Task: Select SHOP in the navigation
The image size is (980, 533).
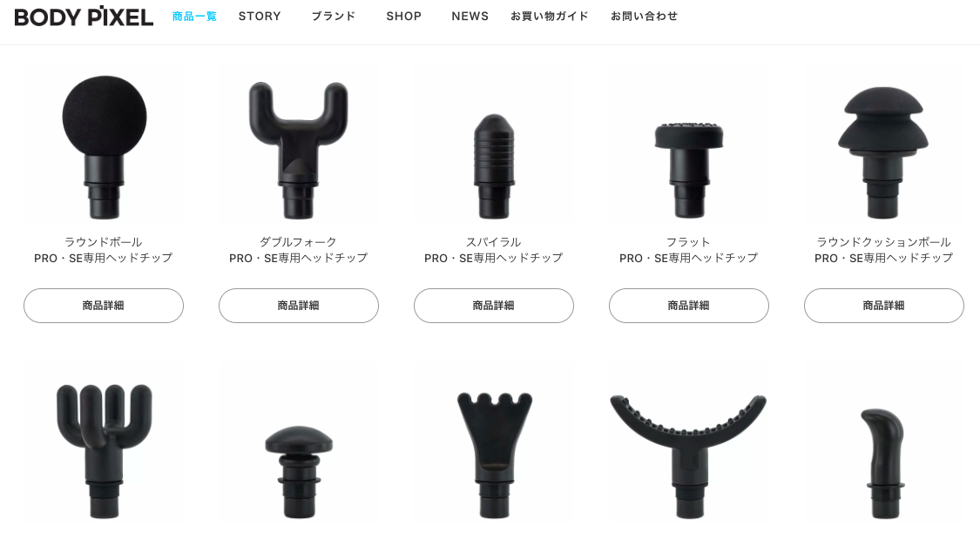Action: [403, 17]
